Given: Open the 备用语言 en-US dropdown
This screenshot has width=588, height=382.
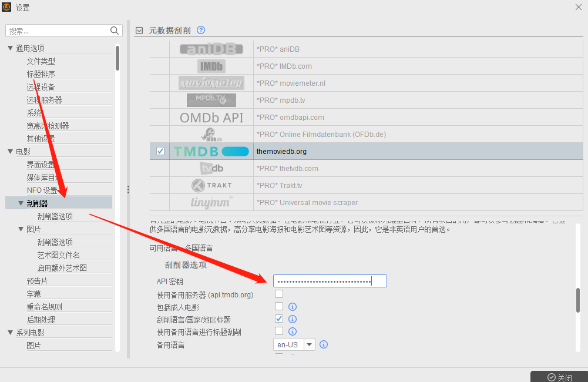Looking at the screenshot, I should 309,344.
